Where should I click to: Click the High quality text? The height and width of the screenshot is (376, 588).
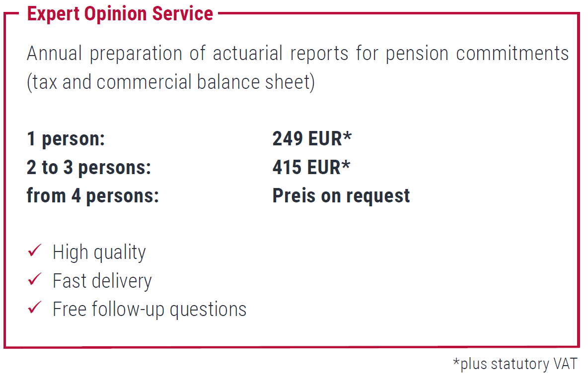click(x=99, y=252)
